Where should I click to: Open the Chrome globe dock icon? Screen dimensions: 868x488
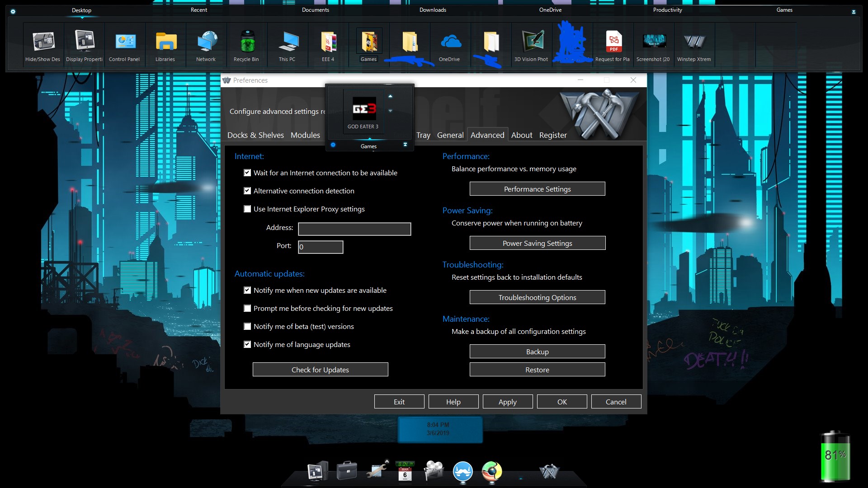(x=491, y=471)
